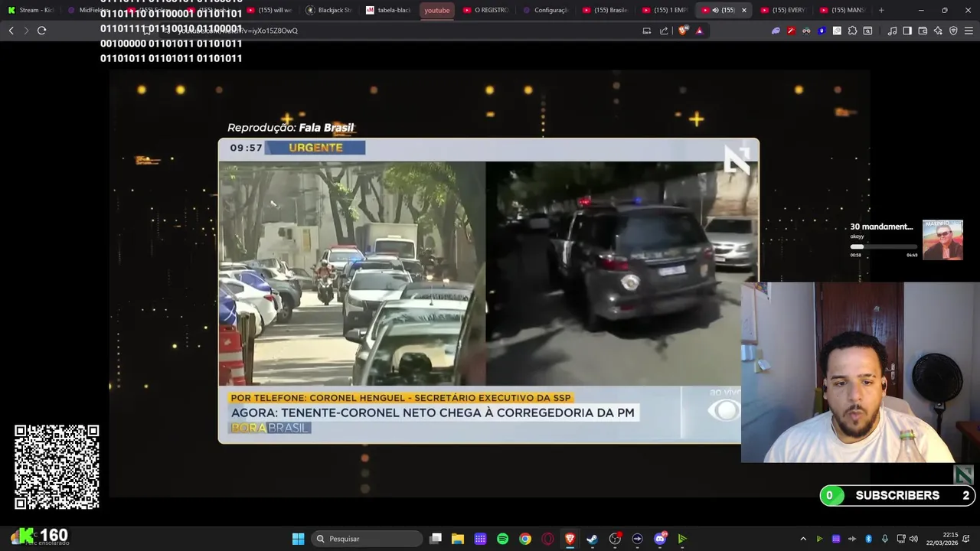
Task: Click the music note playlist icon
Action: click(x=892, y=31)
